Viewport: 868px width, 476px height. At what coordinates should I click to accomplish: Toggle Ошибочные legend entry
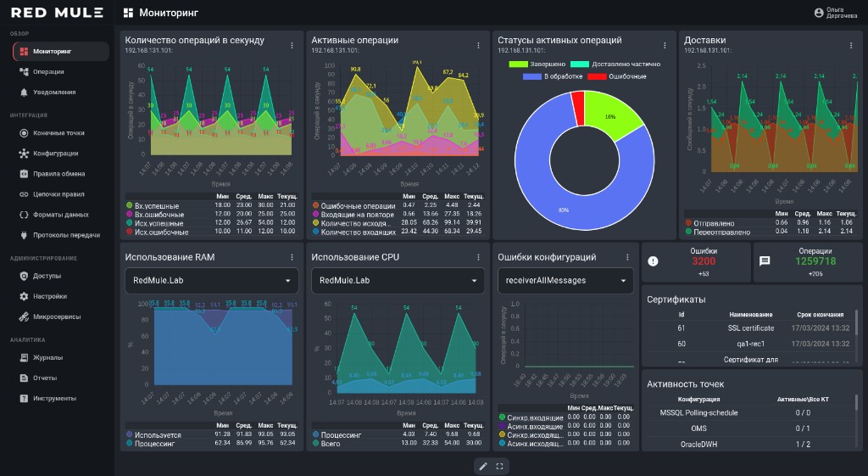(617, 76)
